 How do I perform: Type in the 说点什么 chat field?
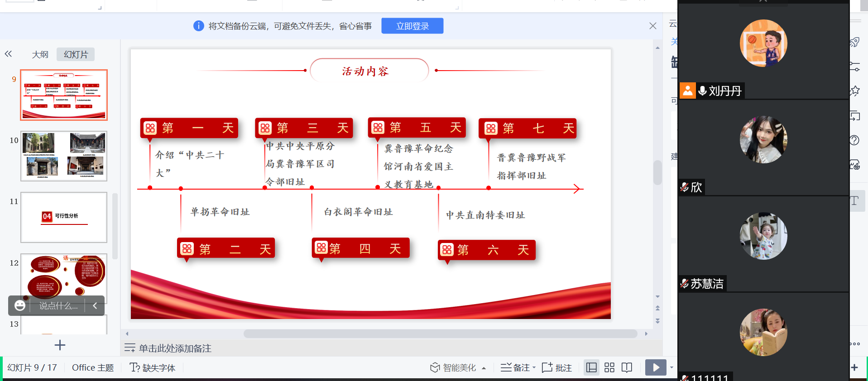coord(58,306)
